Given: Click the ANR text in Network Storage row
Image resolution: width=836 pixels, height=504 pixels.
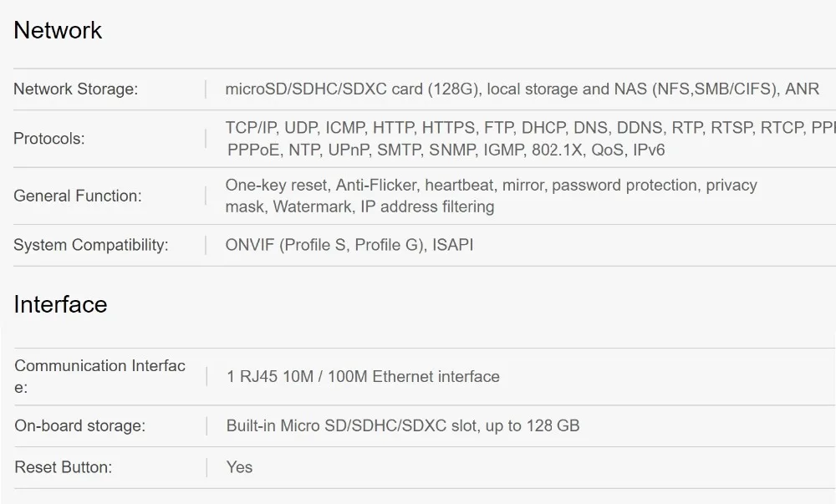Looking at the screenshot, I should [x=802, y=89].
